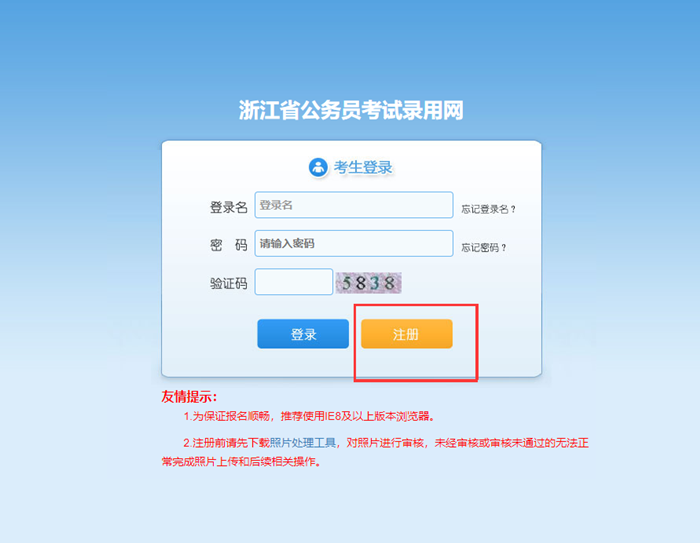
Task: Click the 请输入密码 password field
Action: [354, 243]
